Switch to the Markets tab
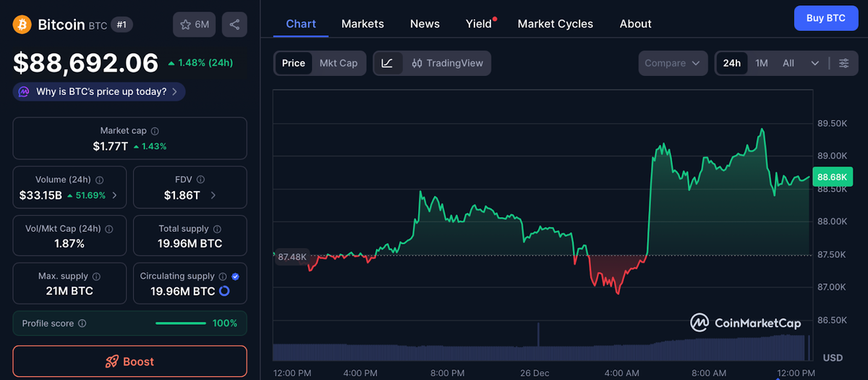 362,24
